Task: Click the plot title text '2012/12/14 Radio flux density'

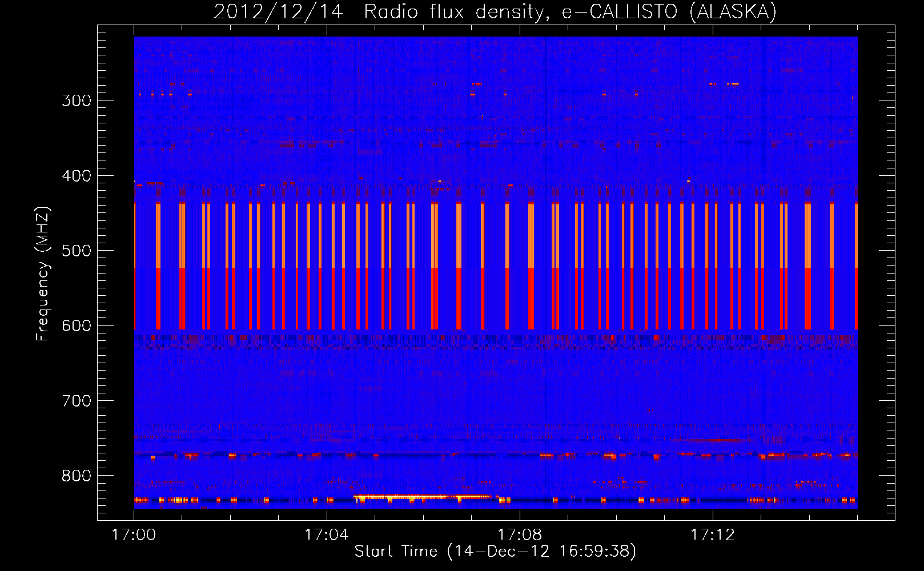Action: pyautogui.click(x=381, y=12)
